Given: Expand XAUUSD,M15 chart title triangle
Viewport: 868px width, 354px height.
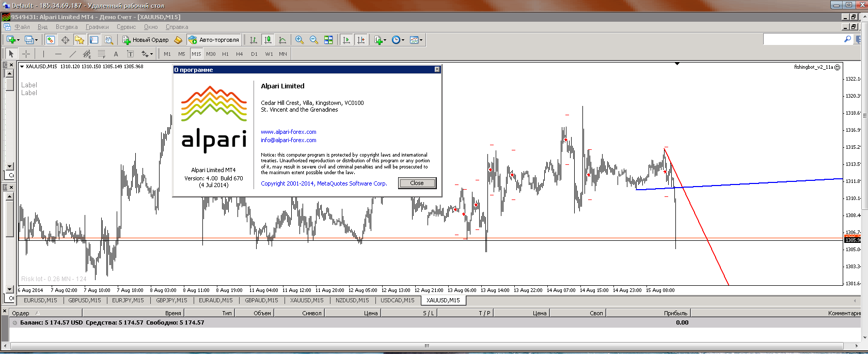Looking at the screenshot, I should [x=22, y=66].
